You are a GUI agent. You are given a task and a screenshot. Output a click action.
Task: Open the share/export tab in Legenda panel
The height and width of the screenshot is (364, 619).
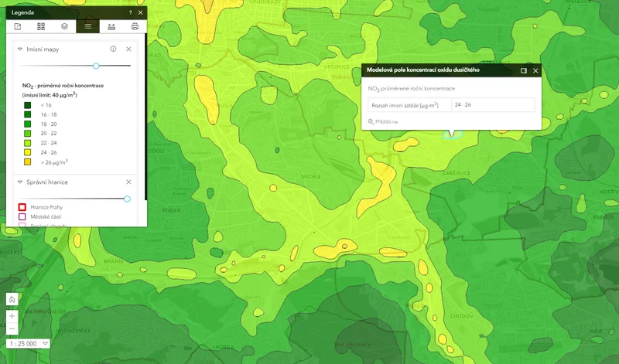[x=18, y=26]
